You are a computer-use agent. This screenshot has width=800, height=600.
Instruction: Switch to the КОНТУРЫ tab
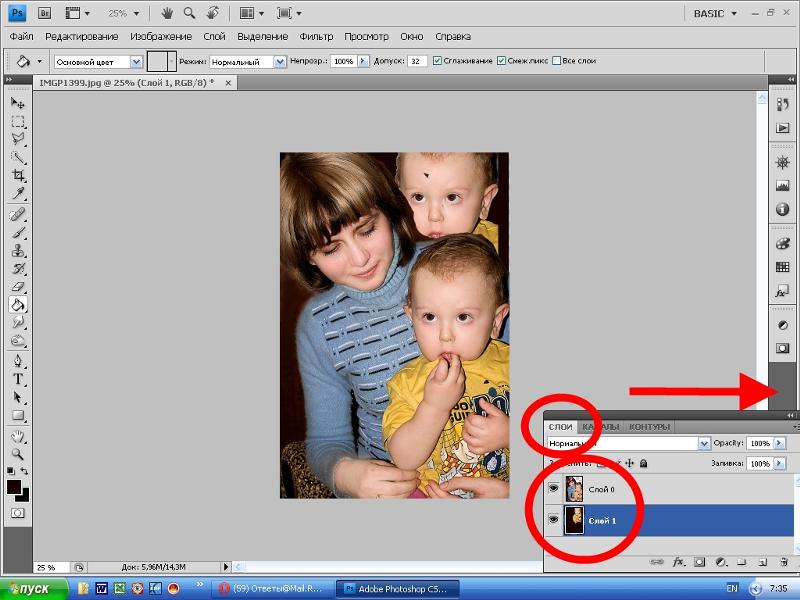click(649, 427)
